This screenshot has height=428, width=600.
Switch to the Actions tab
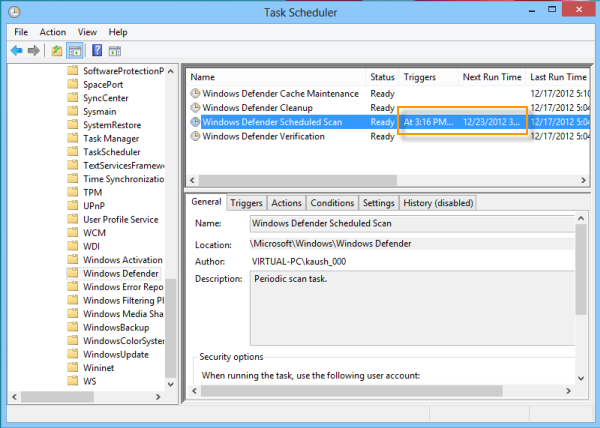click(286, 203)
